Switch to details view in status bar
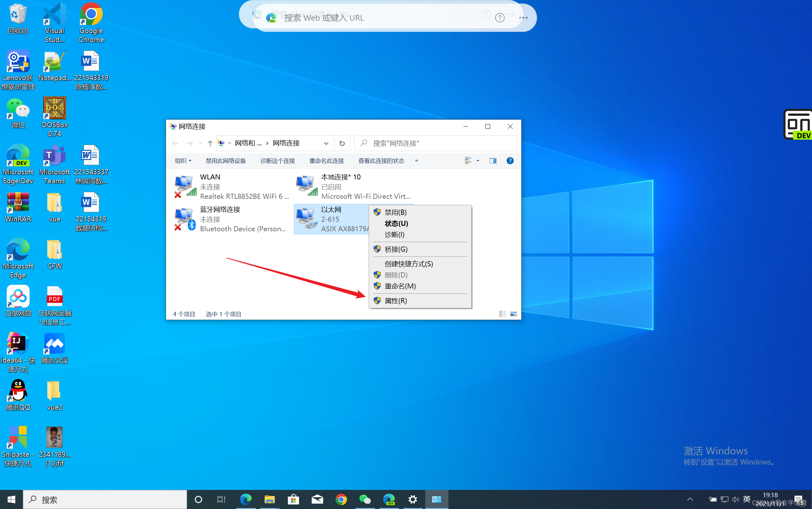Image resolution: width=812 pixels, height=509 pixels. click(503, 314)
